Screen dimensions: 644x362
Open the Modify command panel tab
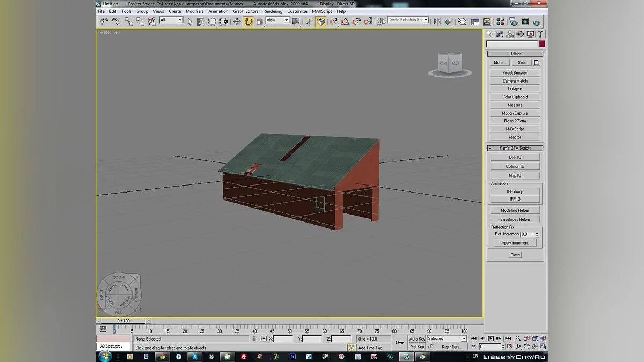(x=500, y=34)
